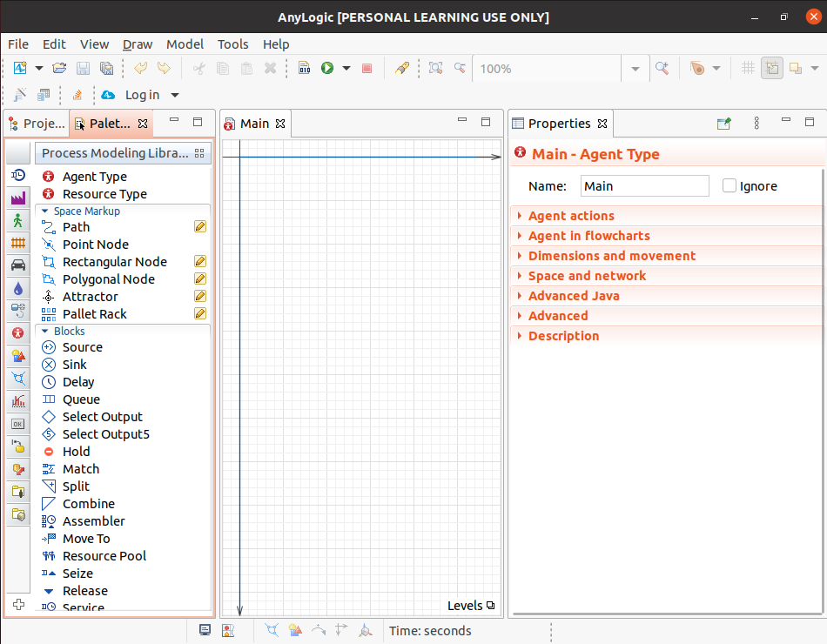Open the Analysis palette
This screenshot has height=644, width=827.
17,401
